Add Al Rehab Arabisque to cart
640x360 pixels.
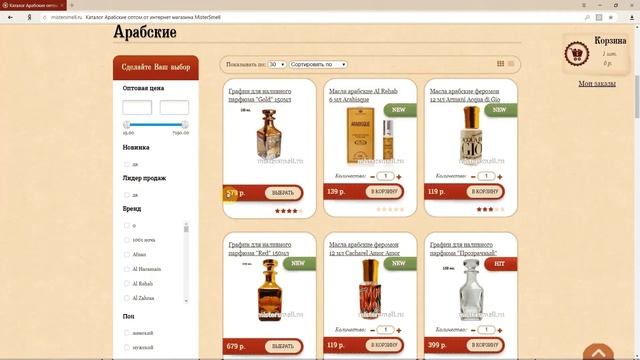coord(384,191)
